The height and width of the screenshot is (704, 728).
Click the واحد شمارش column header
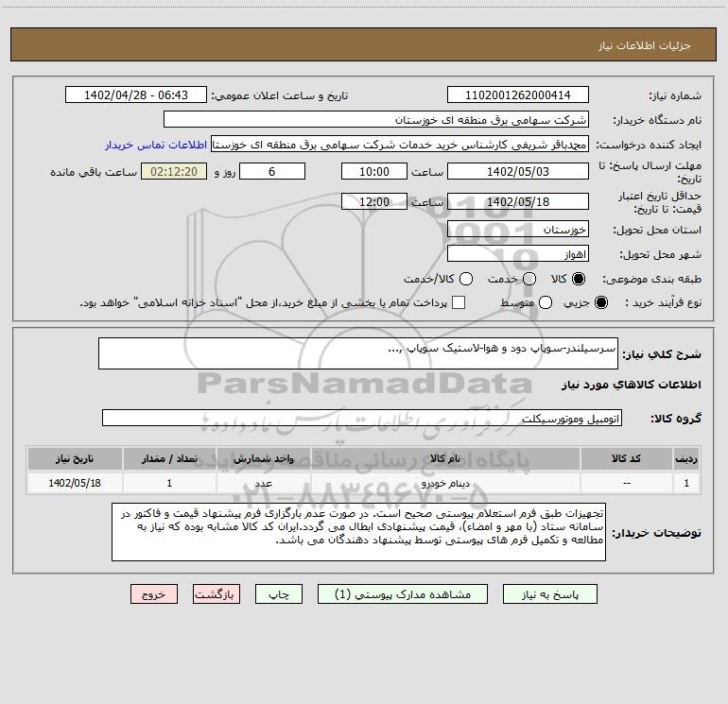pyautogui.click(x=263, y=458)
